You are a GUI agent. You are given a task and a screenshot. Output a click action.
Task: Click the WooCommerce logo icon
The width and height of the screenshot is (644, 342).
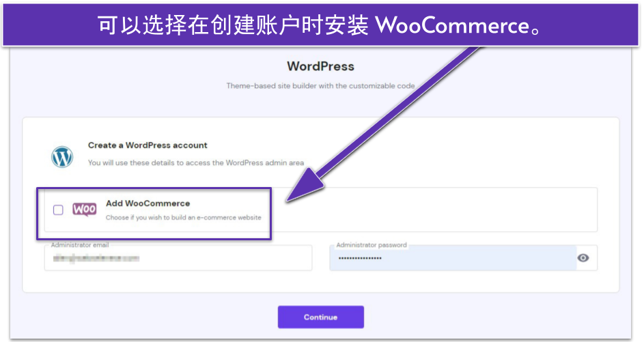pyautogui.click(x=85, y=210)
